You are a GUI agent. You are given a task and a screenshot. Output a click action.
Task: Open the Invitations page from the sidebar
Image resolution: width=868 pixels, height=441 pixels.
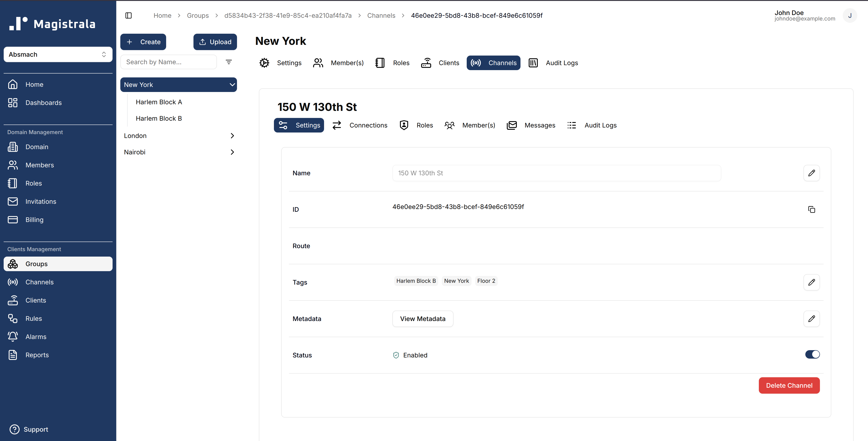coord(41,201)
